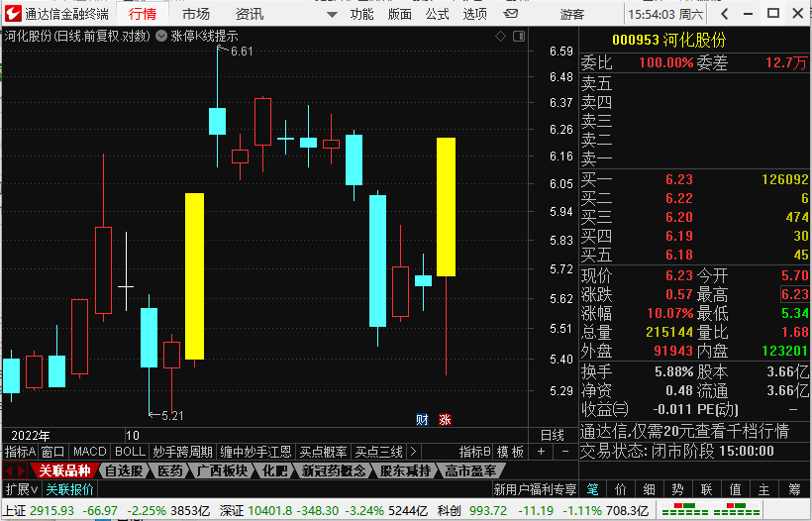Image resolution: width=812 pixels, height=521 pixels.
Task: Expand the 扩展 dropdown
Action: point(22,489)
